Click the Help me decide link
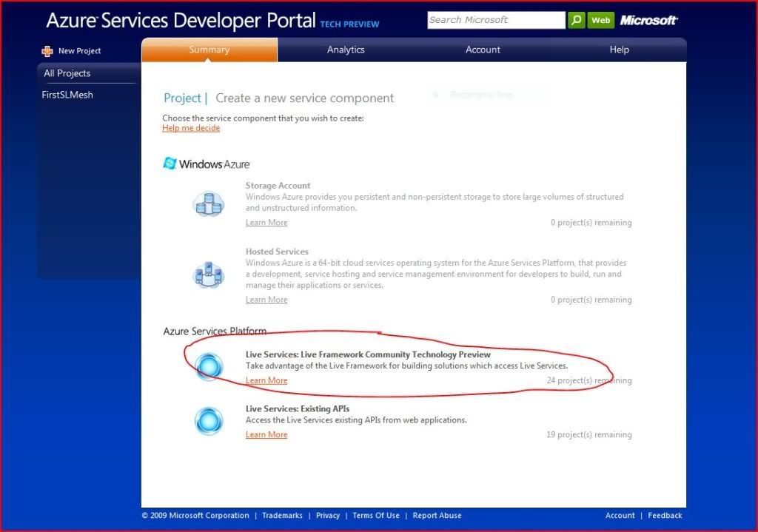Screen dimensions: 758x532 (x=191, y=128)
